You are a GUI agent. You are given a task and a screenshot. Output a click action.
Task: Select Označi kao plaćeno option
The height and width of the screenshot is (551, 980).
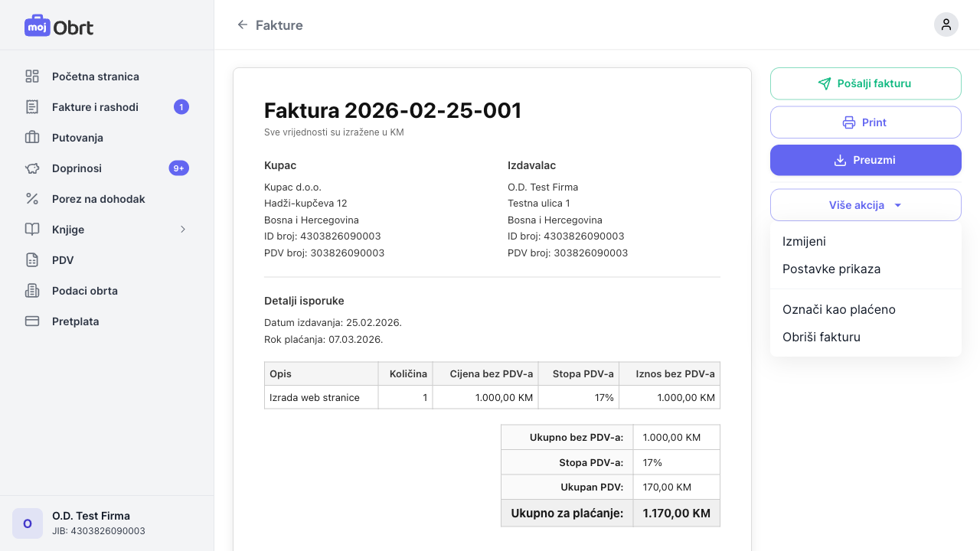point(838,309)
